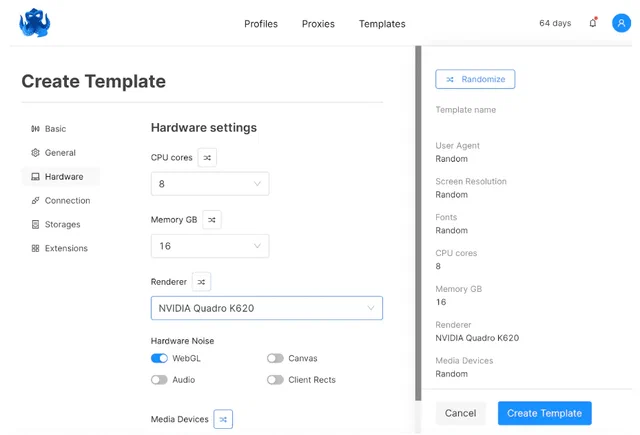
Task: Click the Storages icon
Action: [x=36, y=224]
